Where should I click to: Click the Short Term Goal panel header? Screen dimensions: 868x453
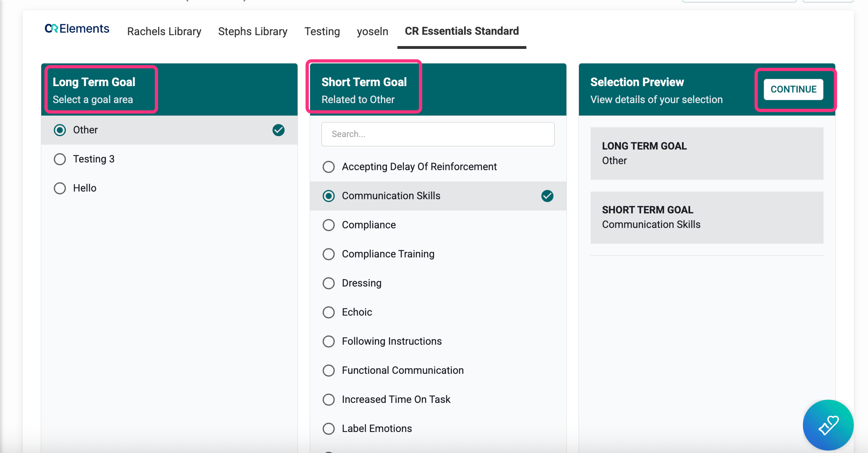(438, 89)
